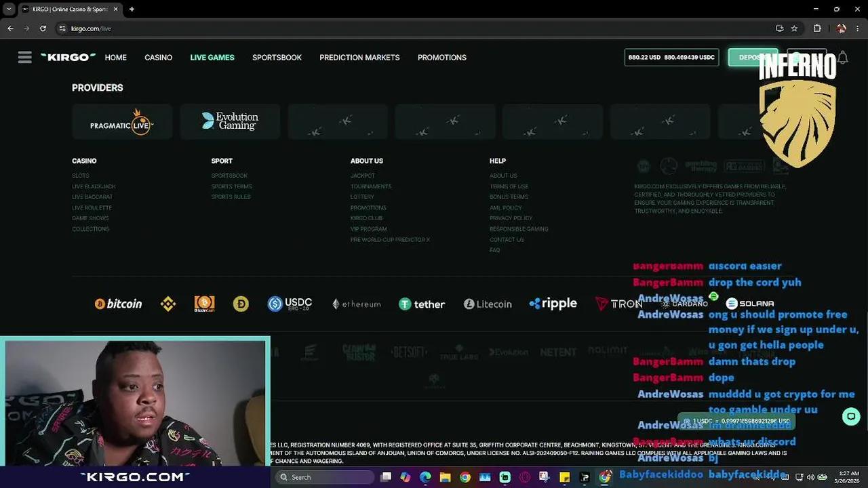Open the Jackpot footer link
This screenshot has width=868, height=488.
coord(363,176)
